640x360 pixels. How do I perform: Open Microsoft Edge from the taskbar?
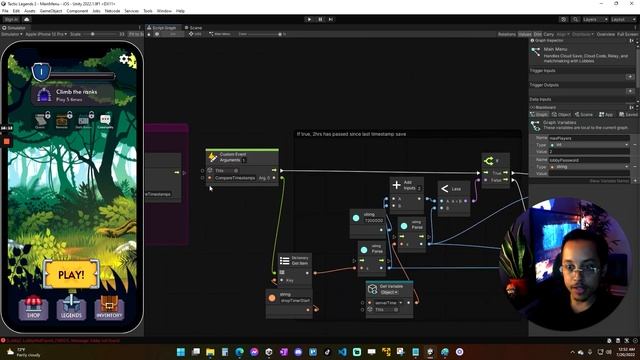click(x=240, y=352)
